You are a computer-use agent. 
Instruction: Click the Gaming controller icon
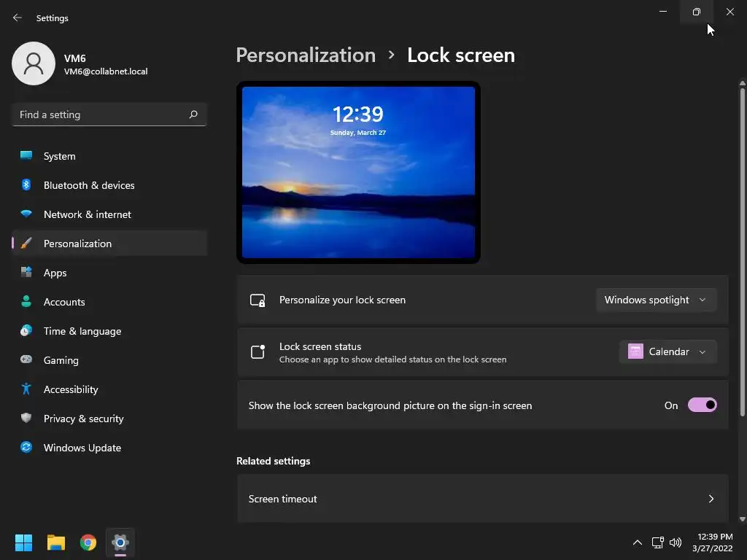click(26, 359)
